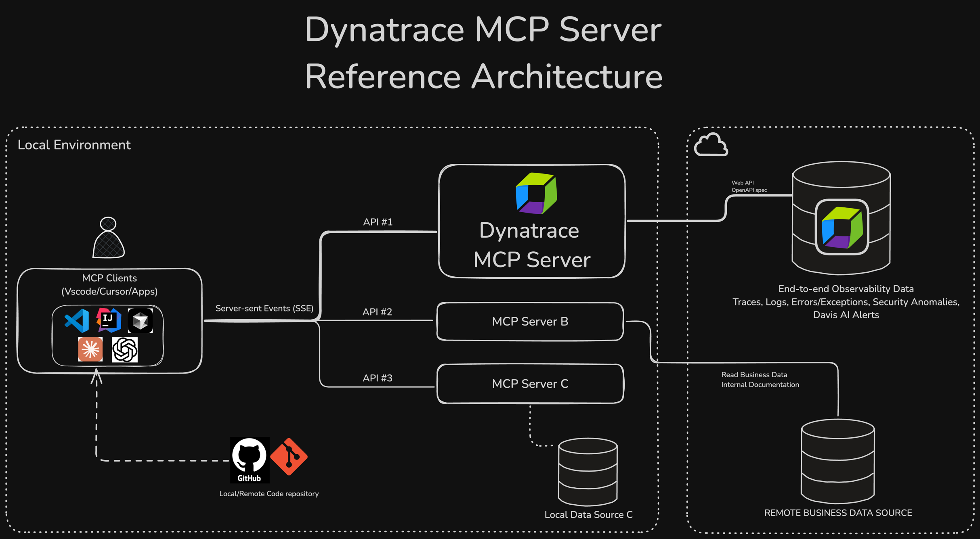
Task: Click the VS Code icon in MCP Clients
Action: pos(76,321)
